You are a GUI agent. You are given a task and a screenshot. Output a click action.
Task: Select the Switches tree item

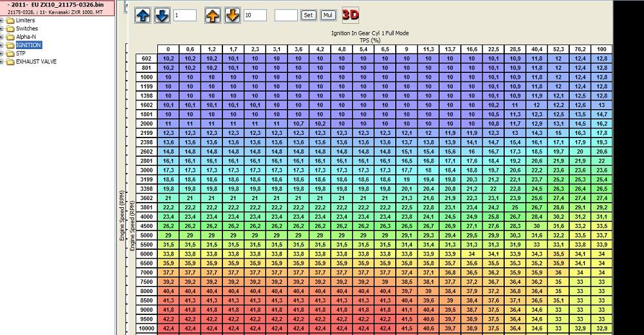(26, 29)
